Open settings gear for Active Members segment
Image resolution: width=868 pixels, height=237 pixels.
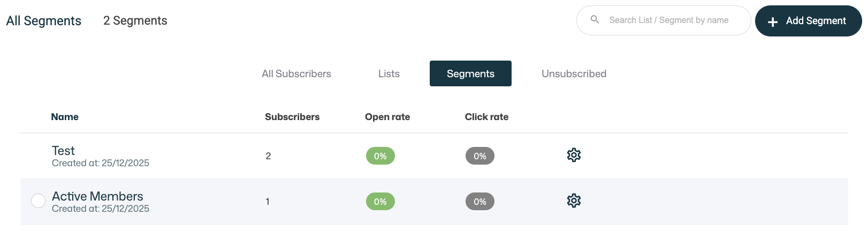[574, 201]
